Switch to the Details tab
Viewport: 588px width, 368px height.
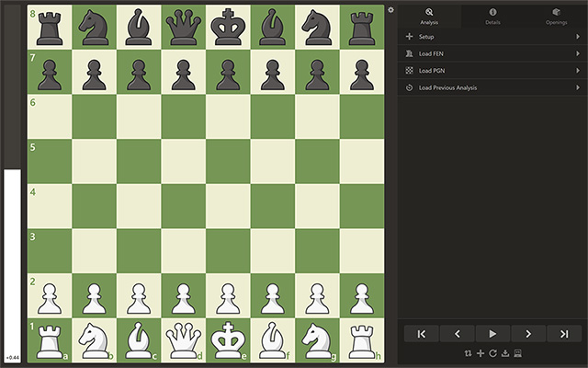tap(492, 17)
